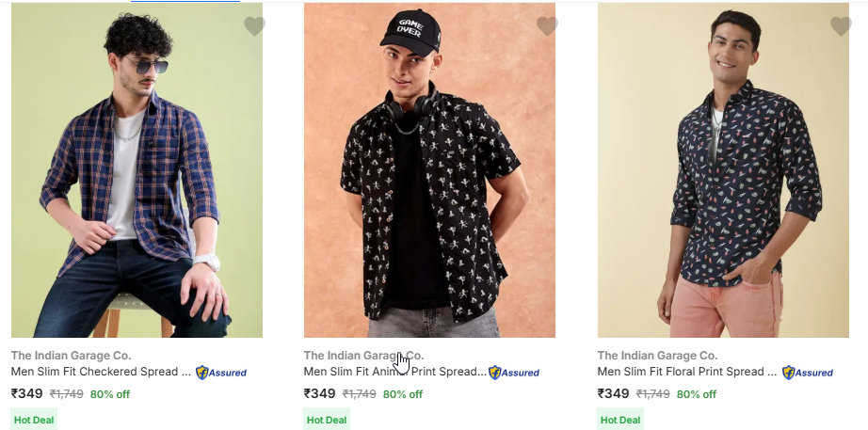The width and height of the screenshot is (868, 430).
Task: Click ₹349 price of checkered shirt
Action: (x=27, y=394)
